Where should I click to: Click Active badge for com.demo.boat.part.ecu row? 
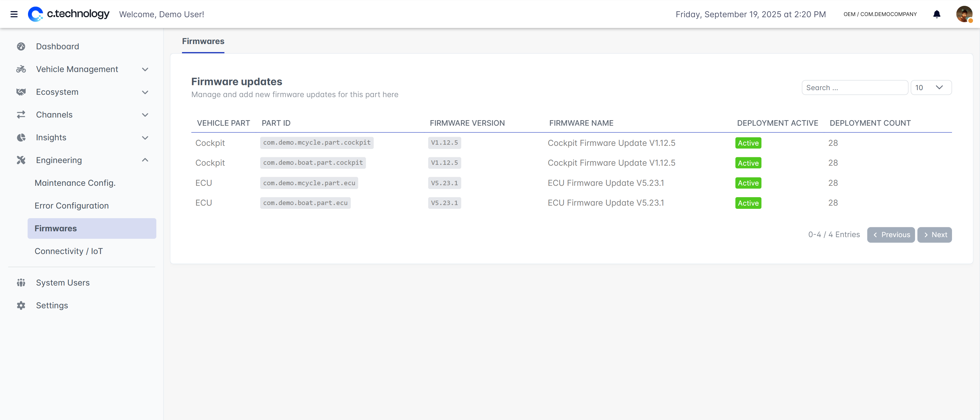coord(748,203)
